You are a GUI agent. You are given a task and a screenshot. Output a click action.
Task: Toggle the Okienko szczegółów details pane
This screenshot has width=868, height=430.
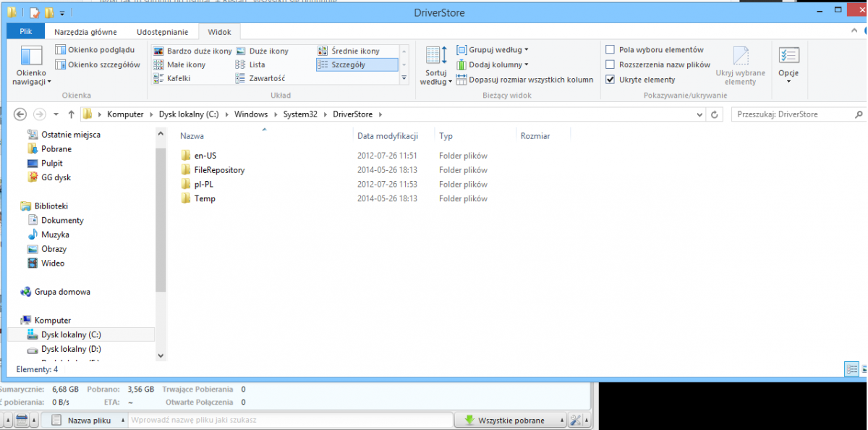(98, 64)
